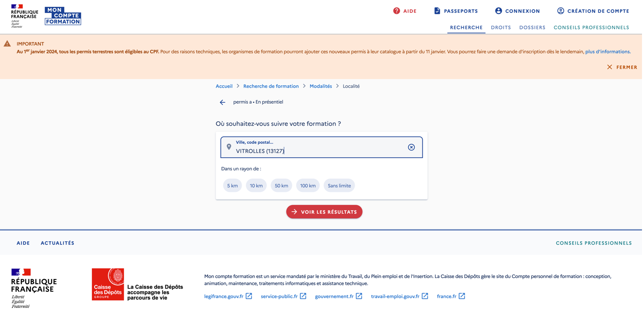Click the red Aide question mark icon

pos(397,11)
